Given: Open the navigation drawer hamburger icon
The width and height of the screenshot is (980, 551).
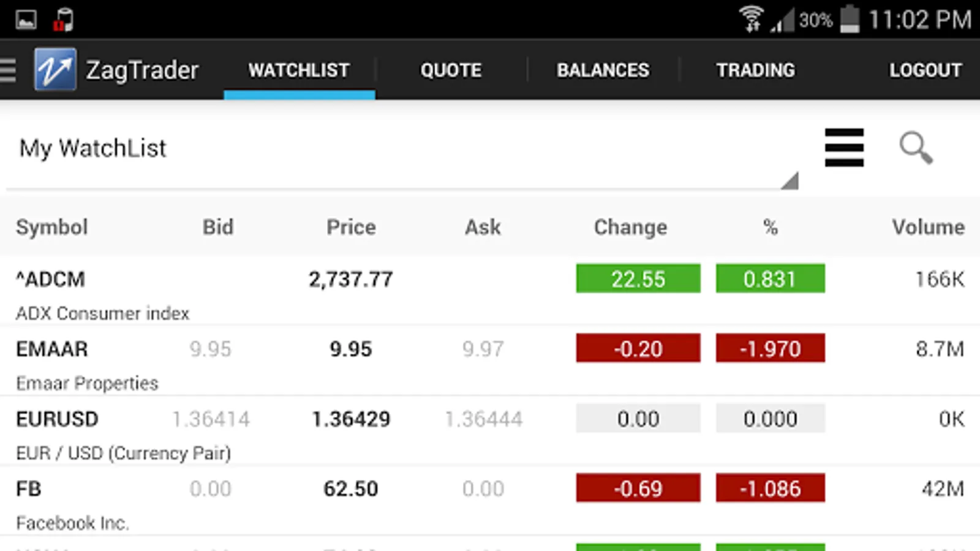Looking at the screenshot, I should (x=8, y=70).
